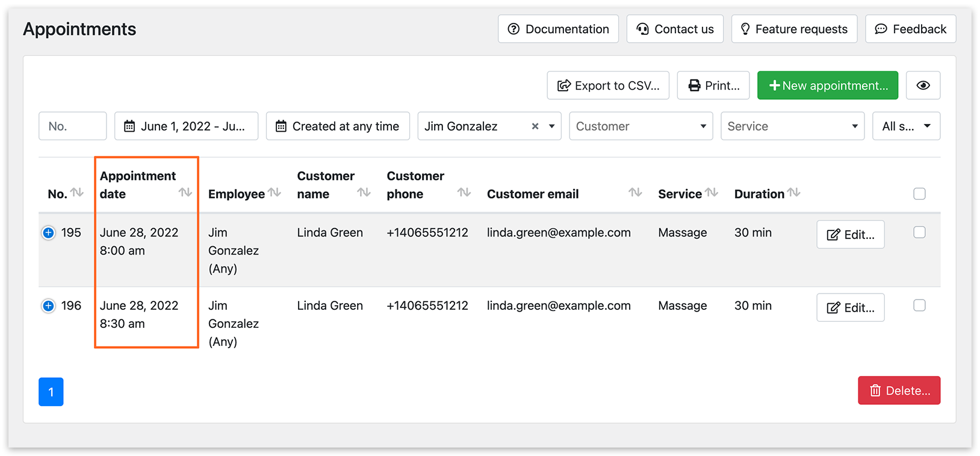
Task: Open the Service filter dropdown
Action: 793,126
